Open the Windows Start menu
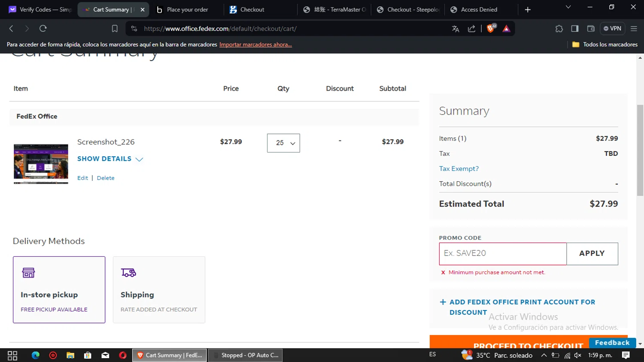This screenshot has width=644, height=362. tap(12, 355)
